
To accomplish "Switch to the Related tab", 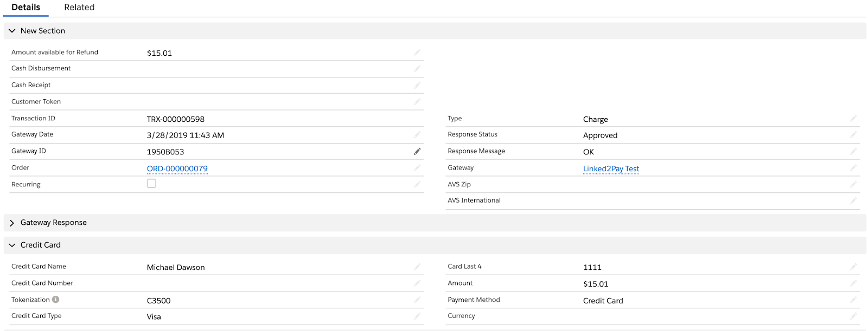I will (x=79, y=8).
